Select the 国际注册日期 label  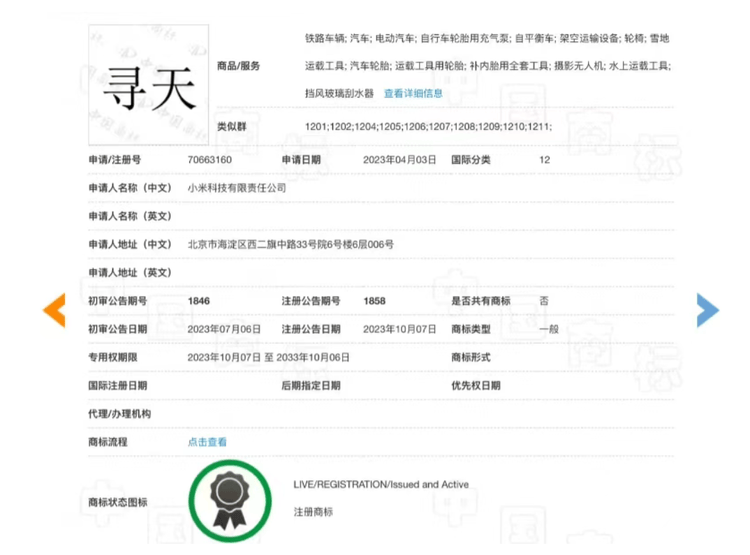[x=118, y=386]
